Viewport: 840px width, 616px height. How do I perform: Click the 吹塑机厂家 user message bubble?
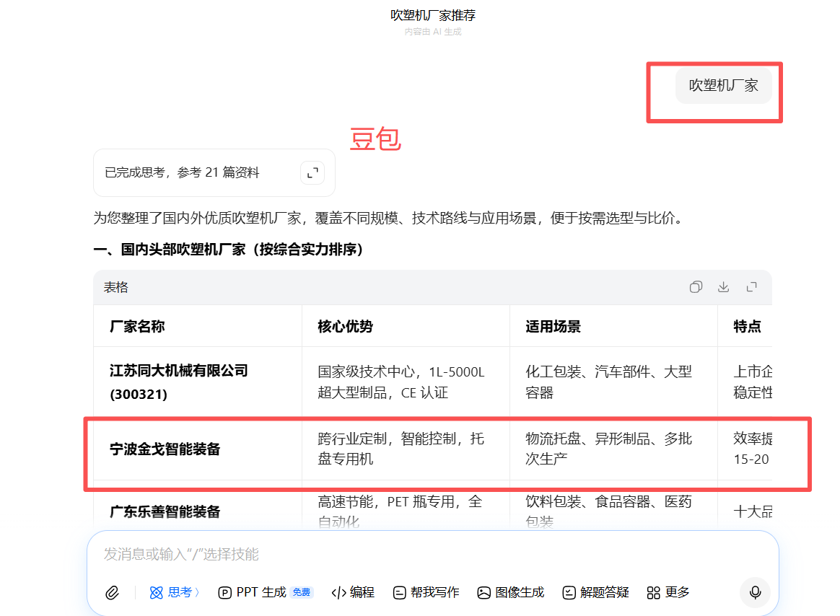click(x=723, y=85)
